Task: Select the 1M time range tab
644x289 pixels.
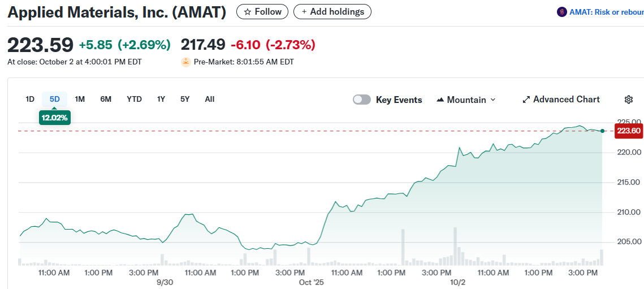Action: click(x=80, y=99)
